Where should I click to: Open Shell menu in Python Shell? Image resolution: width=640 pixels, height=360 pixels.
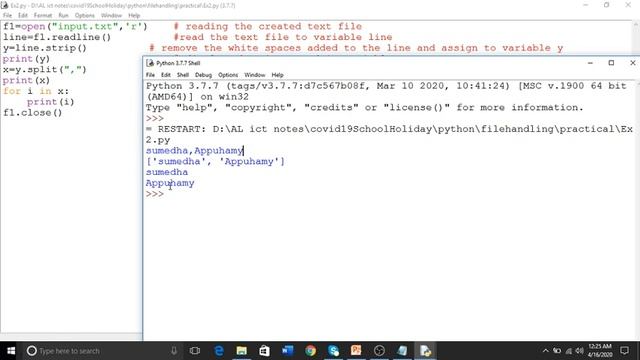click(x=182, y=75)
